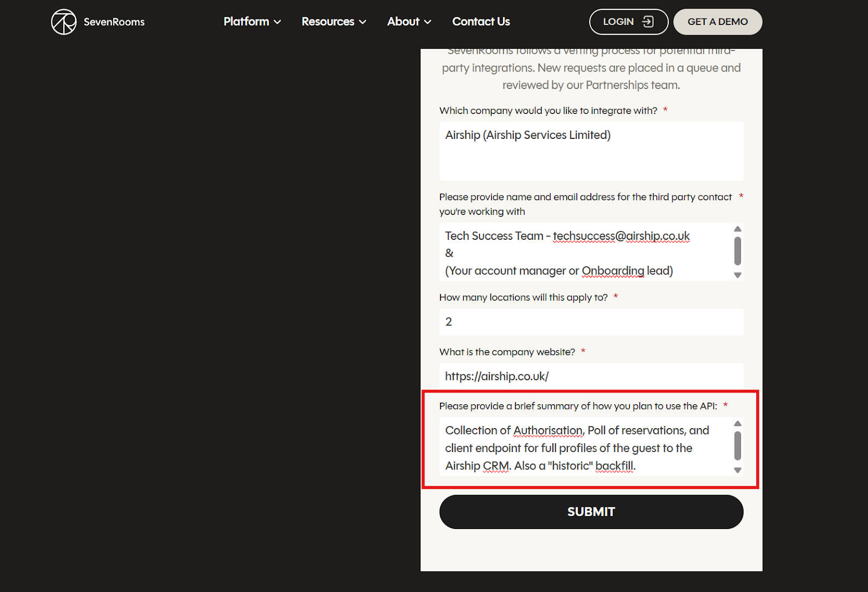This screenshot has height=592, width=868.
Task: Expand the Platform menu chevron
Action: pos(278,22)
